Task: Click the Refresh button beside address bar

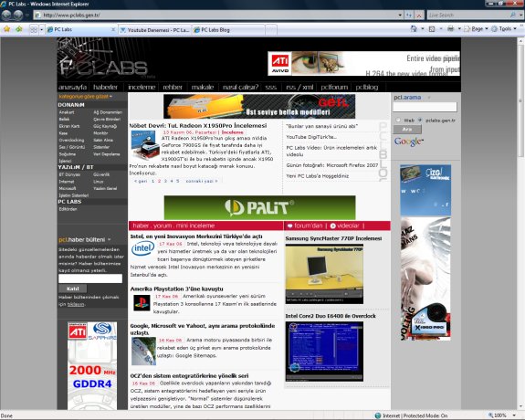Action: point(409,16)
